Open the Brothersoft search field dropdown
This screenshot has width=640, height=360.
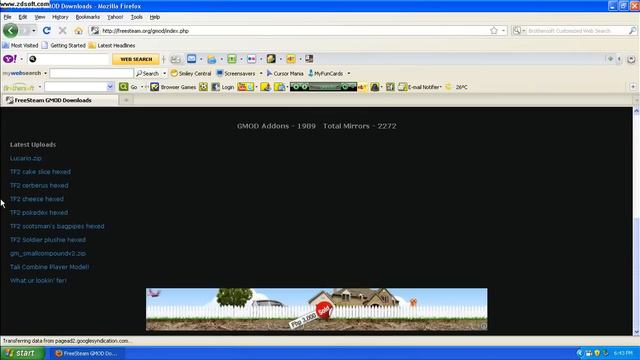click(110, 87)
